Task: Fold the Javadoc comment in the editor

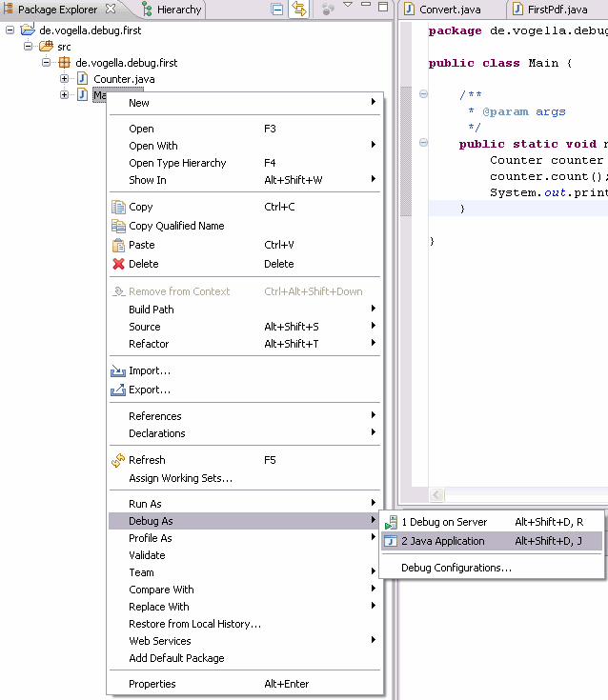Action: tap(423, 93)
